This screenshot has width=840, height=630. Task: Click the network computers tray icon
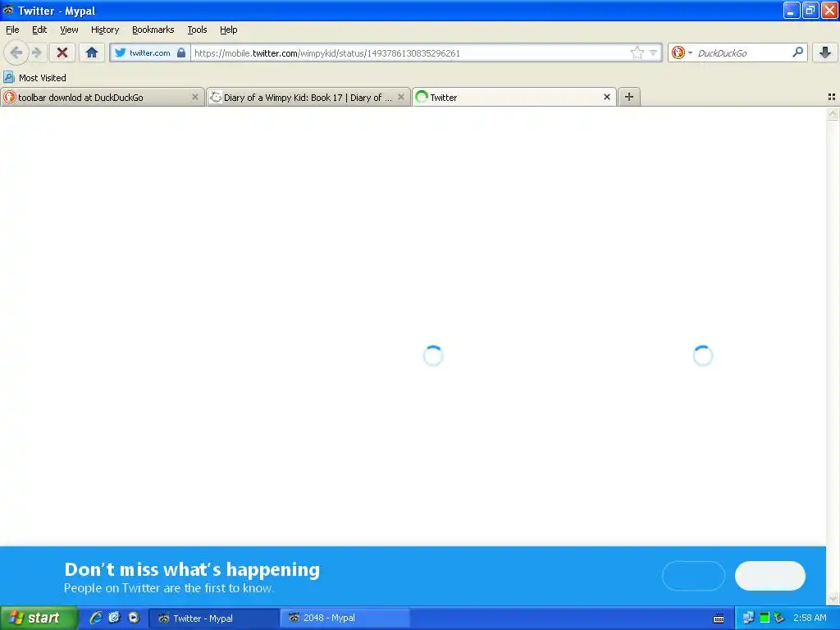click(x=748, y=618)
